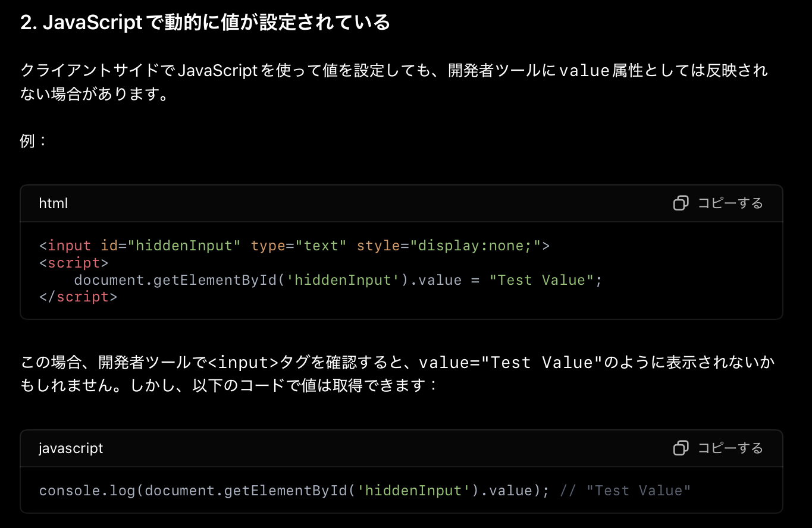
Task: Click the 例： label above the code block
Action: [31, 140]
